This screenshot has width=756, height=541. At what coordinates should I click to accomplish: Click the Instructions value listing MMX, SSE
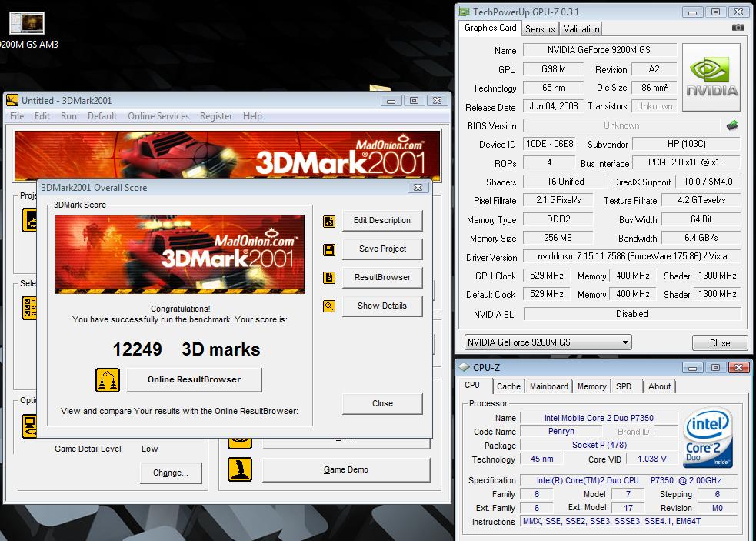click(x=628, y=521)
